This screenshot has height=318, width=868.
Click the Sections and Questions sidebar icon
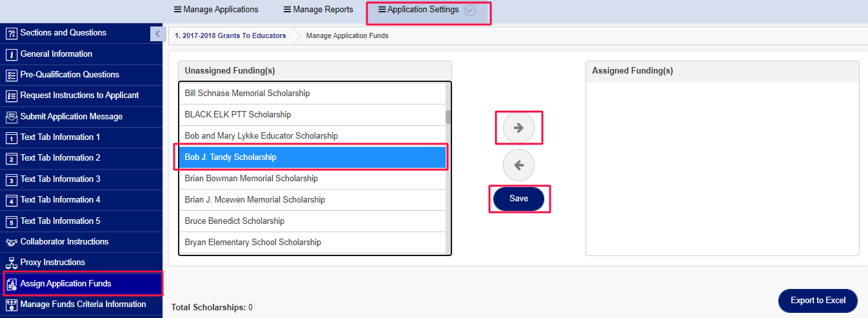(x=11, y=34)
